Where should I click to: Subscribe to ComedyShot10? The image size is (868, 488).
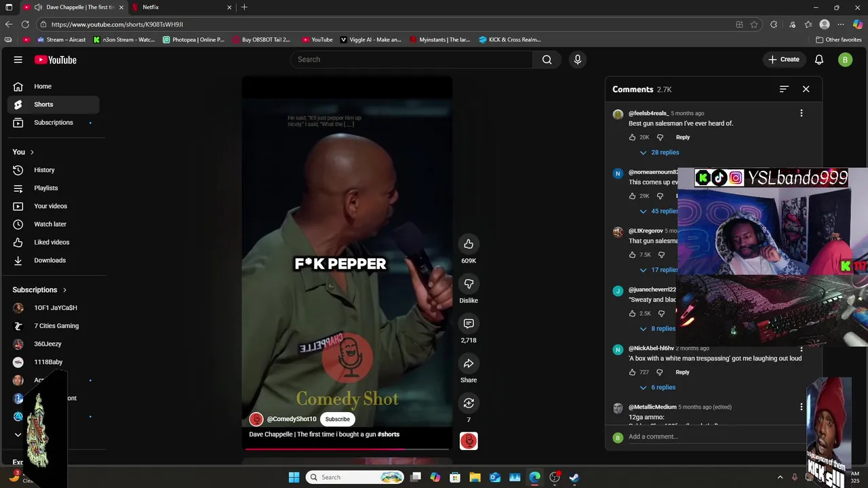coord(337,419)
